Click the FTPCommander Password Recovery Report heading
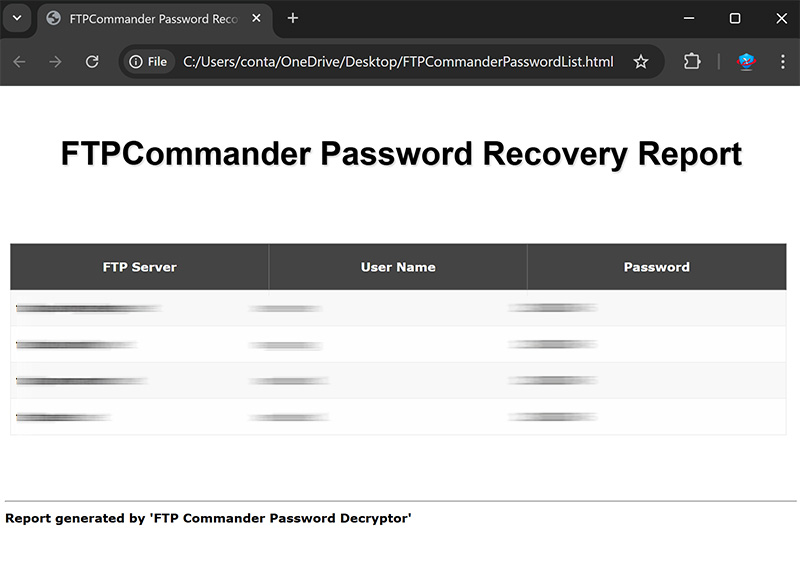This screenshot has height=583, width=800. coord(401,154)
